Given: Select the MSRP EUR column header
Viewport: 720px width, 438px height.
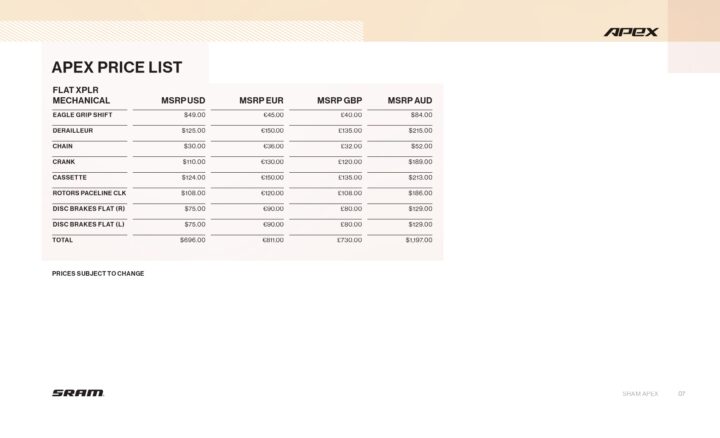Looking at the screenshot, I should point(261,100).
